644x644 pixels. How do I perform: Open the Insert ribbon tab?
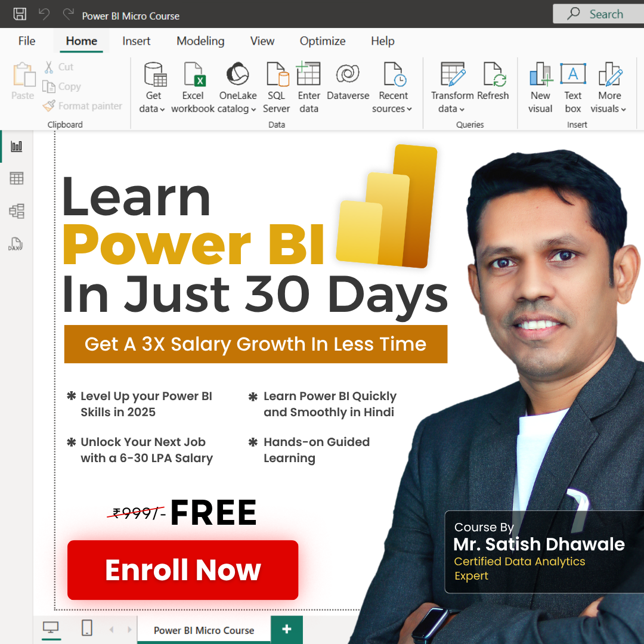(136, 41)
